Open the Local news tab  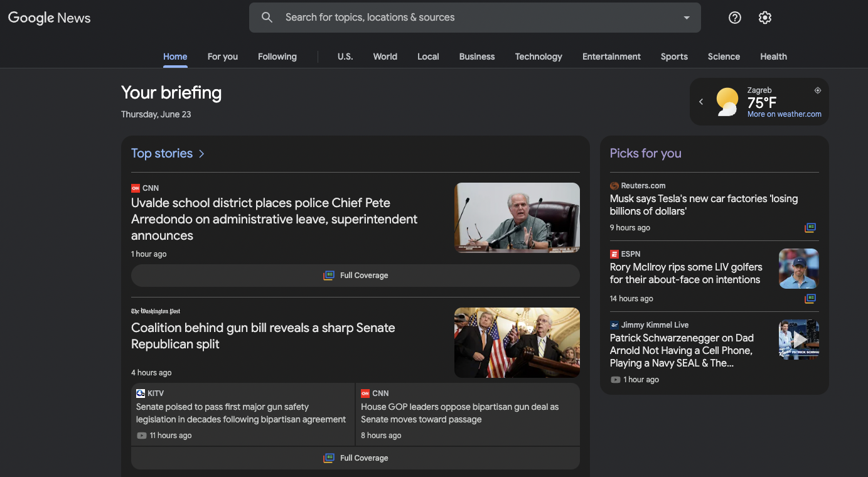(x=428, y=56)
